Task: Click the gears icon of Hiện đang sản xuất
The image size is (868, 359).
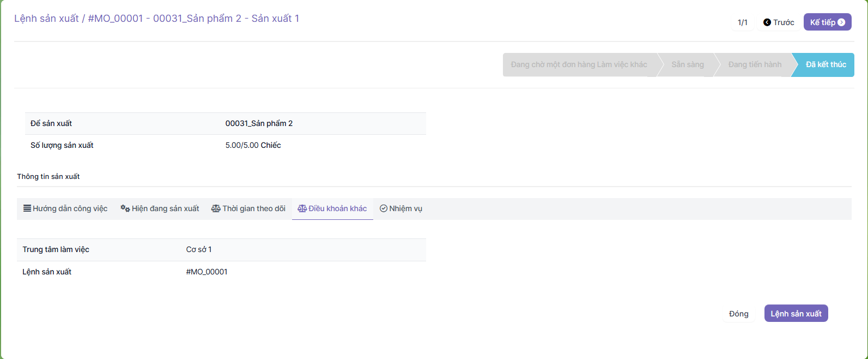Action: 125,208
